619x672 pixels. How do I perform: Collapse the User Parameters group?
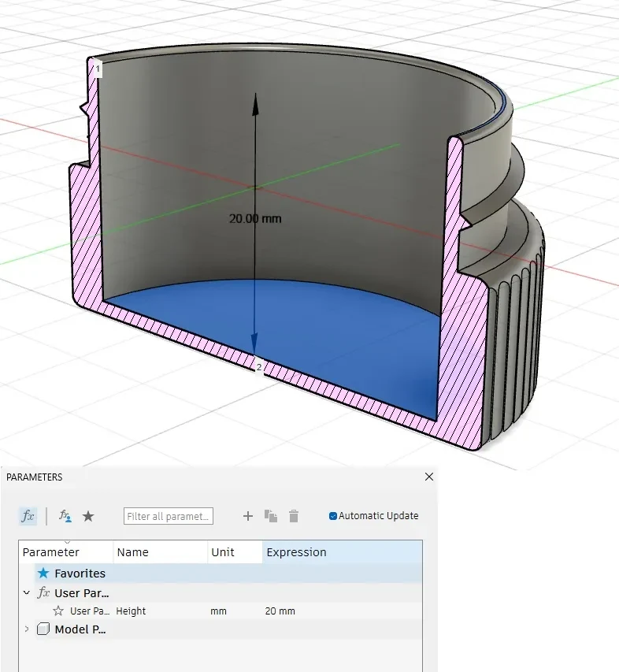pyautogui.click(x=27, y=592)
